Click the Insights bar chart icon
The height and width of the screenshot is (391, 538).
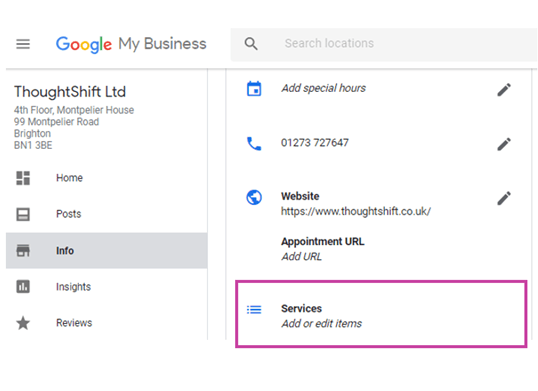tap(23, 286)
